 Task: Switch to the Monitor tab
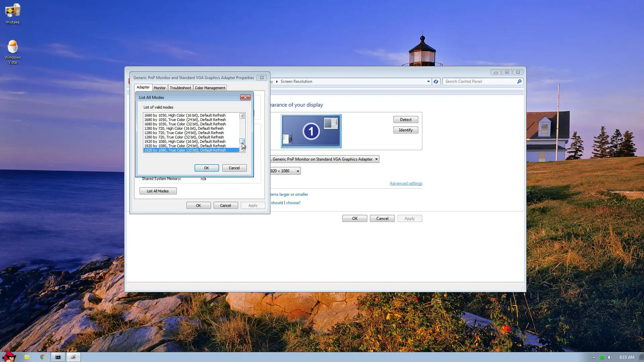tap(160, 88)
